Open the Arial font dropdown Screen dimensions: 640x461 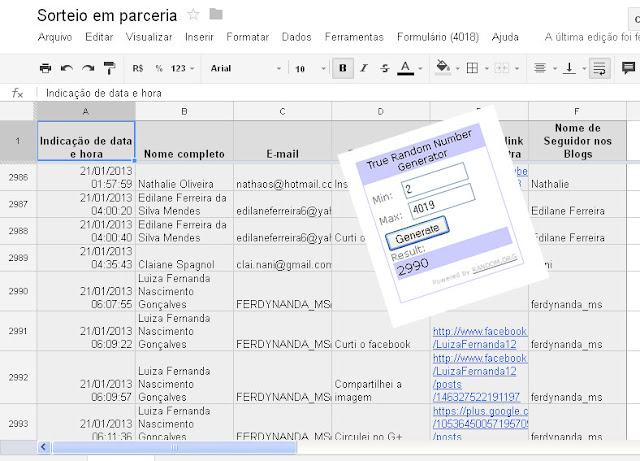(x=246, y=68)
